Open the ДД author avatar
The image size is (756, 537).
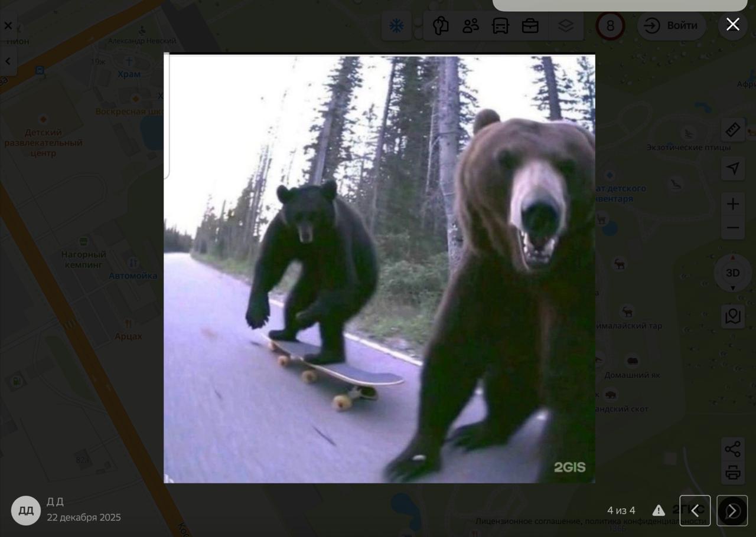(26, 510)
